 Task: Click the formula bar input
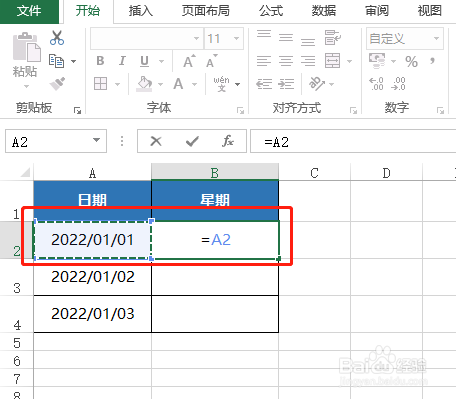(353, 141)
